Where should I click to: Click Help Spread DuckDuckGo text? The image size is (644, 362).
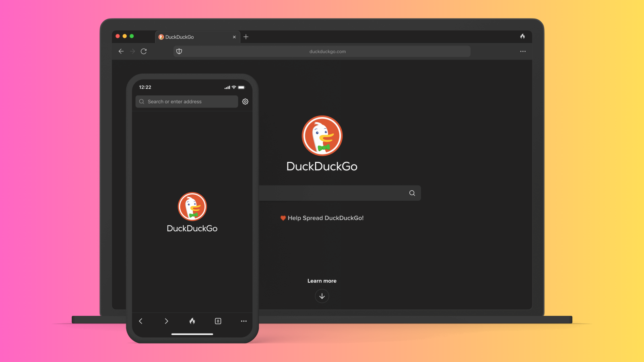[x=322, y=218]
